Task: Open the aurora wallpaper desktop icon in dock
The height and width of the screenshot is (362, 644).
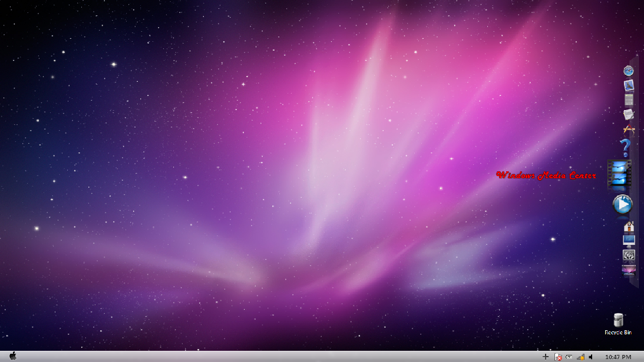Action: [x=629, y=269]
